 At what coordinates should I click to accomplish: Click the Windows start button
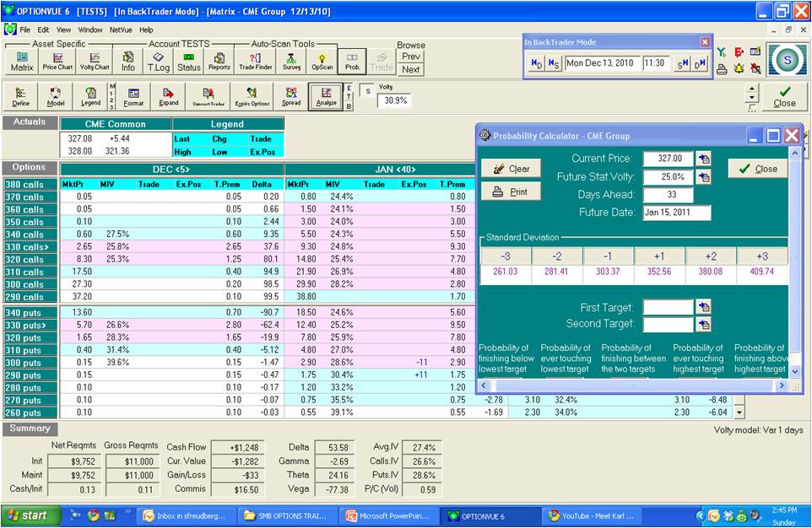[x=31, y=515]
